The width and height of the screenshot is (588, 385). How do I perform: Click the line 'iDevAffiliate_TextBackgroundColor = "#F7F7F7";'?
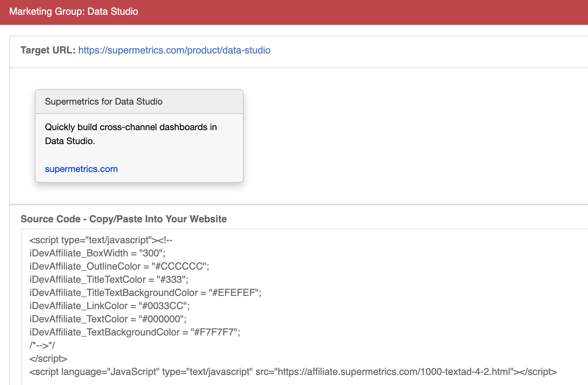coord(135,332)
